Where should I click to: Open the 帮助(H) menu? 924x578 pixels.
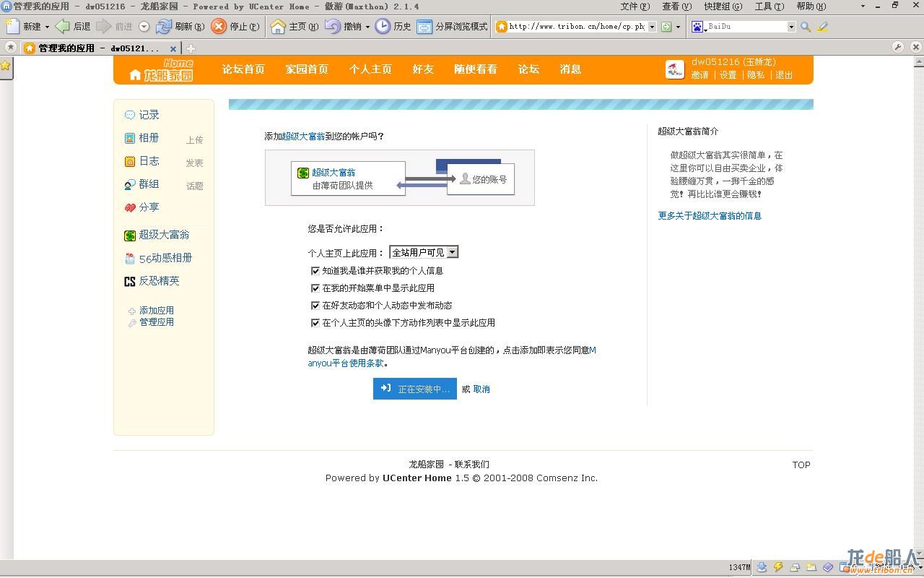click(x=811, y=7)
